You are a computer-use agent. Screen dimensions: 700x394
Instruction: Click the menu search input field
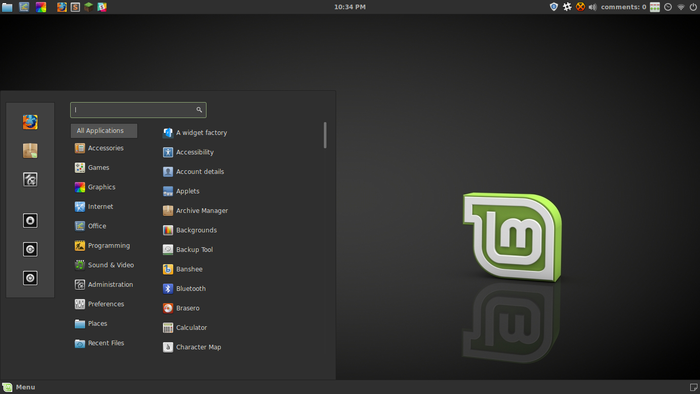coord(138,110)
